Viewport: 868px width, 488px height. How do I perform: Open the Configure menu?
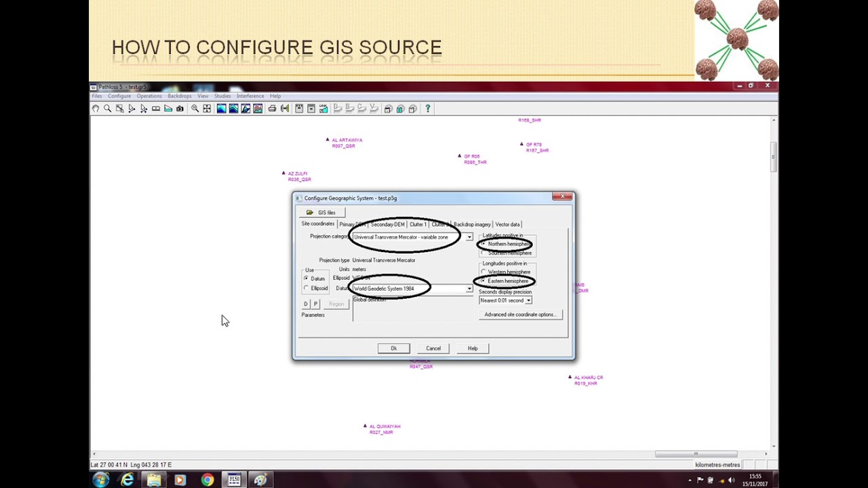[119, 96]
